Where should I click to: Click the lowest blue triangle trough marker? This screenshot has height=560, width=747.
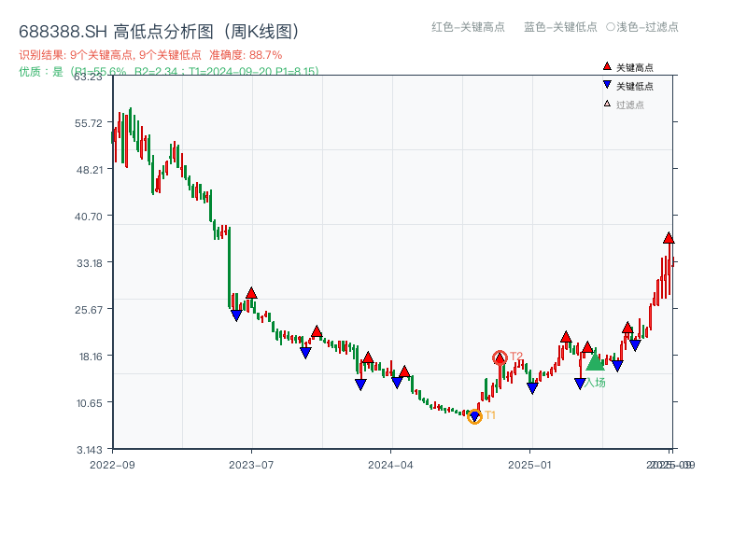[475, 413]
